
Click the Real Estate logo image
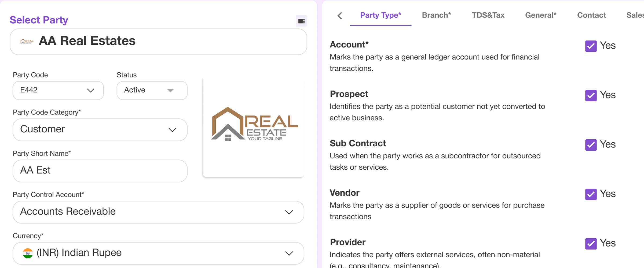click(x=254, y=124)
